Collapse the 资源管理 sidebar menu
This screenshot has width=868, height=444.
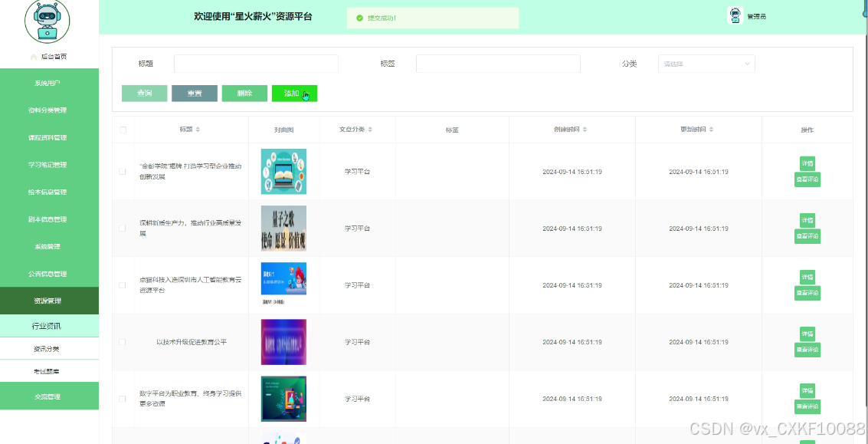click(49, 301)
